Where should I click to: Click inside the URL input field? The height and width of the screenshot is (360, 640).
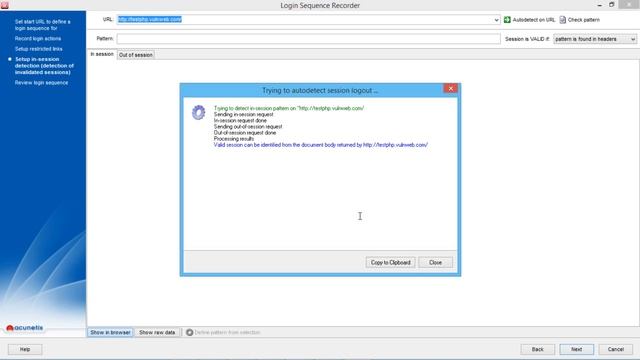tap(308, 20)
